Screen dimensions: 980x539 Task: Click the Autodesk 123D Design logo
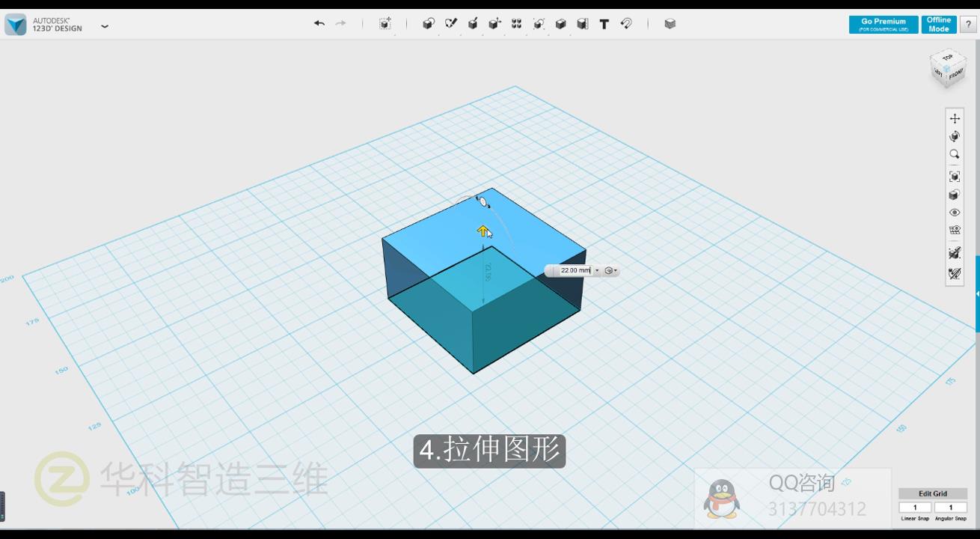16,25
